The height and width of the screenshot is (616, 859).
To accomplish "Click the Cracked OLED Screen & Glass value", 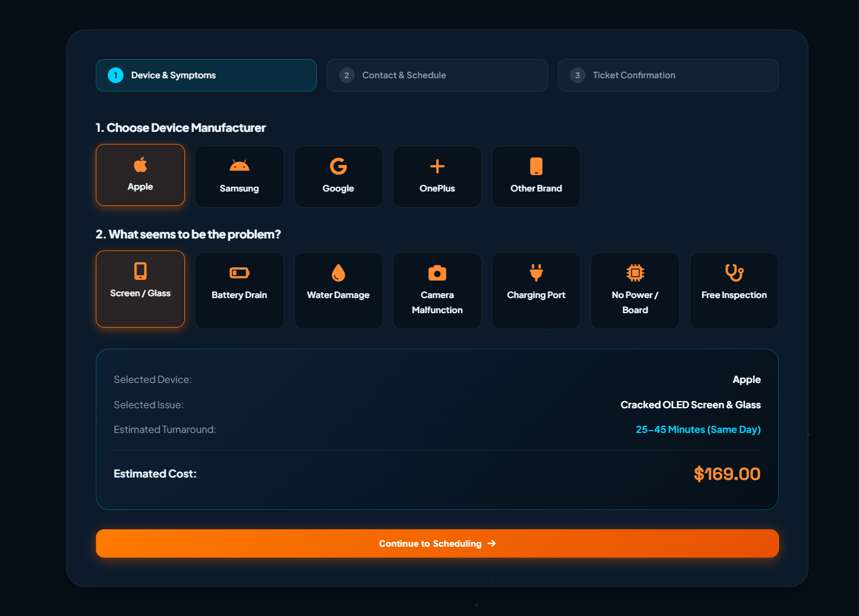I will (x=690, y=405).
